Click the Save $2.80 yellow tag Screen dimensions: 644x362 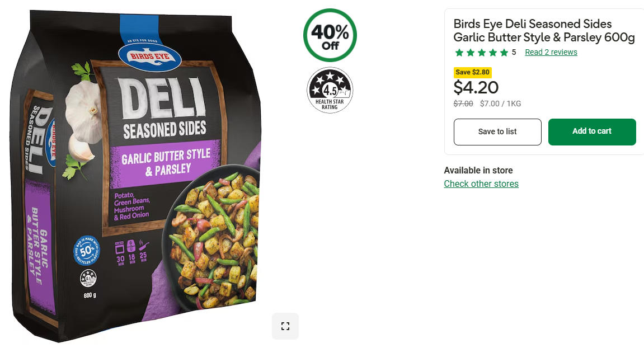point(472,72)
